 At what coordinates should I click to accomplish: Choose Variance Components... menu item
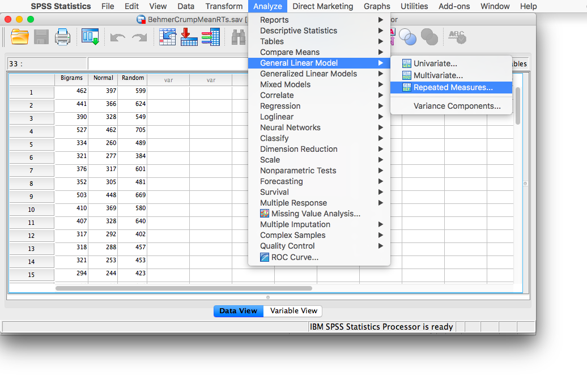point(451,106)
